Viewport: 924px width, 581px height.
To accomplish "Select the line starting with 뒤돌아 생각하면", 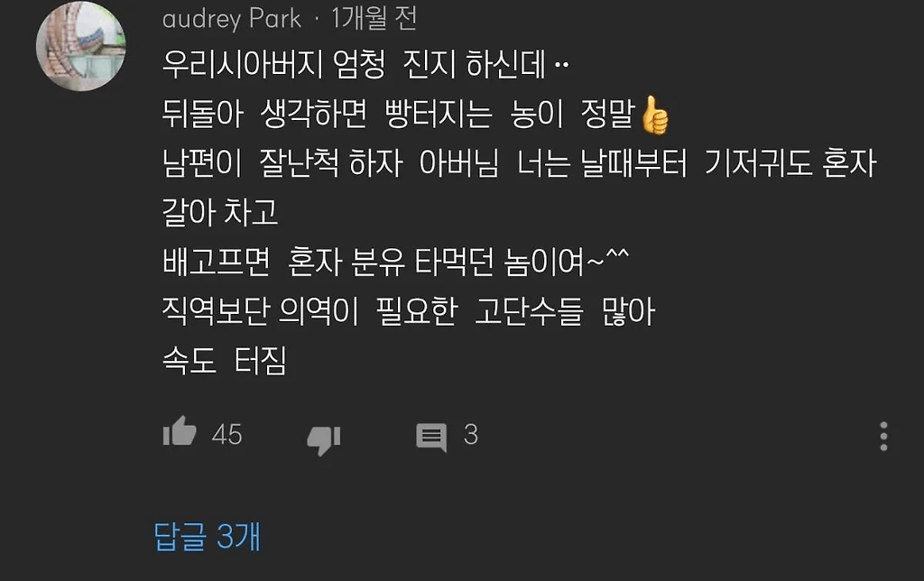I will 416,114.
